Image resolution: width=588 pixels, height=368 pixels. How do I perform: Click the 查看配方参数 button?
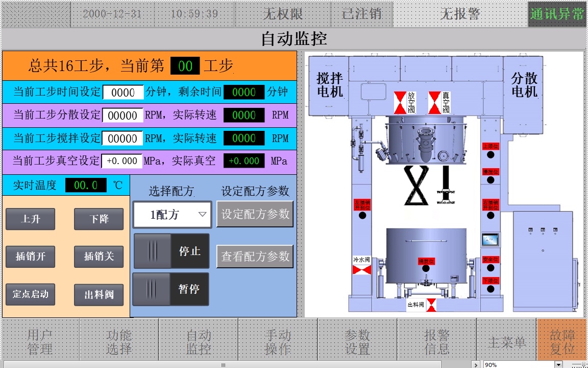click(255, 257)
